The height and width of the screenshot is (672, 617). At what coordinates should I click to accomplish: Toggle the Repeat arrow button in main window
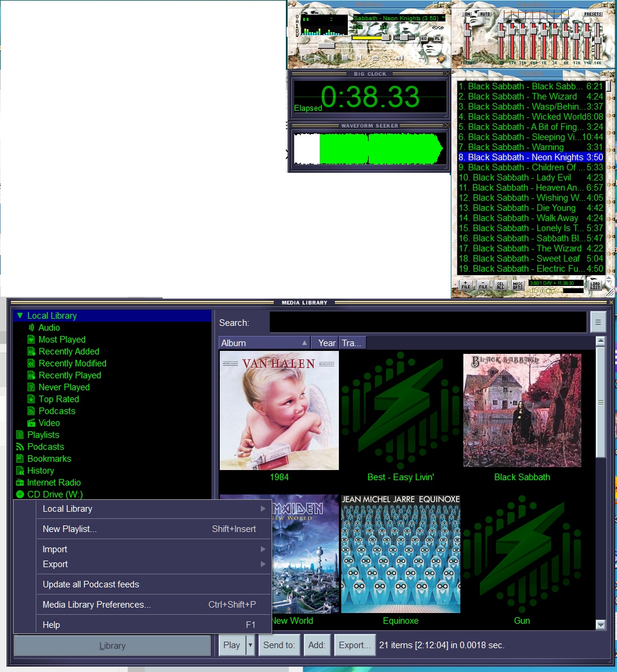click(422, 58)
